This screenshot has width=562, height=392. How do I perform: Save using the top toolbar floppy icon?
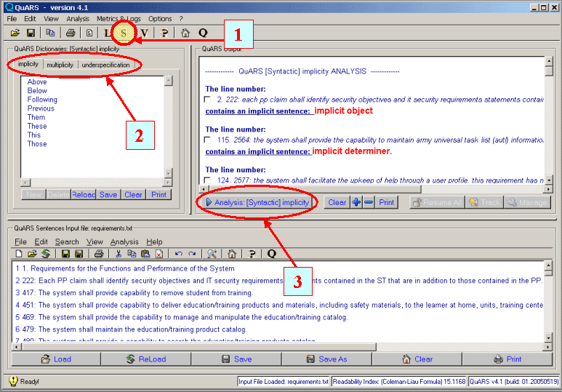coord(31,33)
